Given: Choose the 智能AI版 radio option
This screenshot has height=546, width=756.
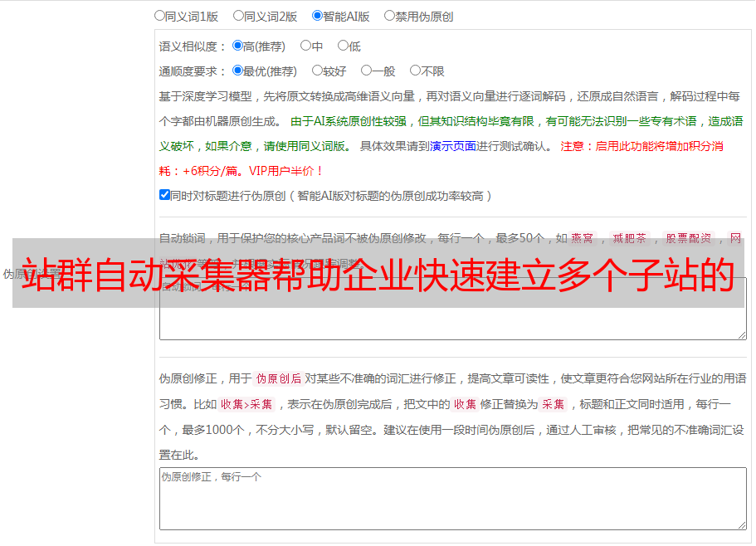Looking at the screenshot, I should [x=317, y=16].
